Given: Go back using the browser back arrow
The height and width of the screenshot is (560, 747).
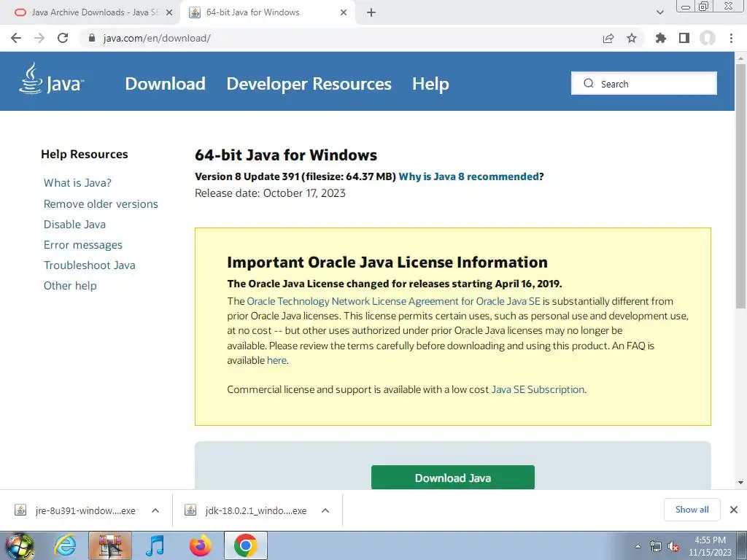Looking at the screenshot, I should (16, 38).
